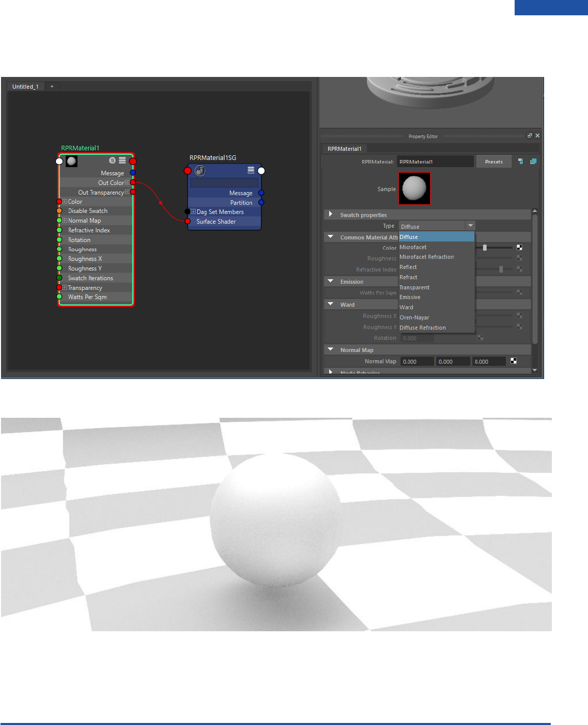Click the Out Color red output port
588x725 pixels.
coord(133,182)
